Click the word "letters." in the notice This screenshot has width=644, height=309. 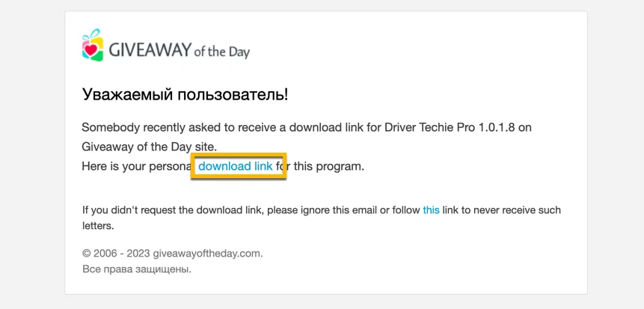point(98,224)
